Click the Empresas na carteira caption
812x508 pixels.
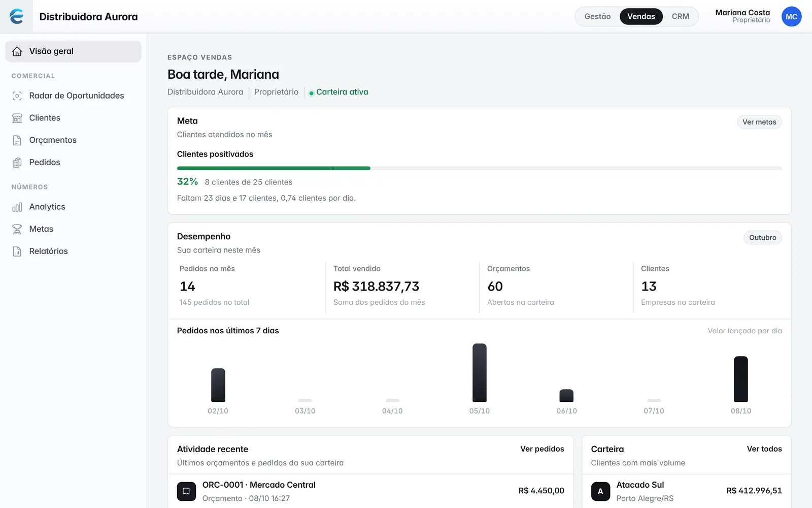click(678, 302)
